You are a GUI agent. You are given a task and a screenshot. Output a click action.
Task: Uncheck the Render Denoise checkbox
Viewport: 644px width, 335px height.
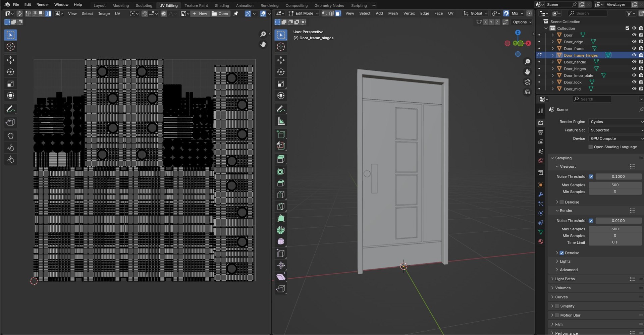tap(562, 253)
